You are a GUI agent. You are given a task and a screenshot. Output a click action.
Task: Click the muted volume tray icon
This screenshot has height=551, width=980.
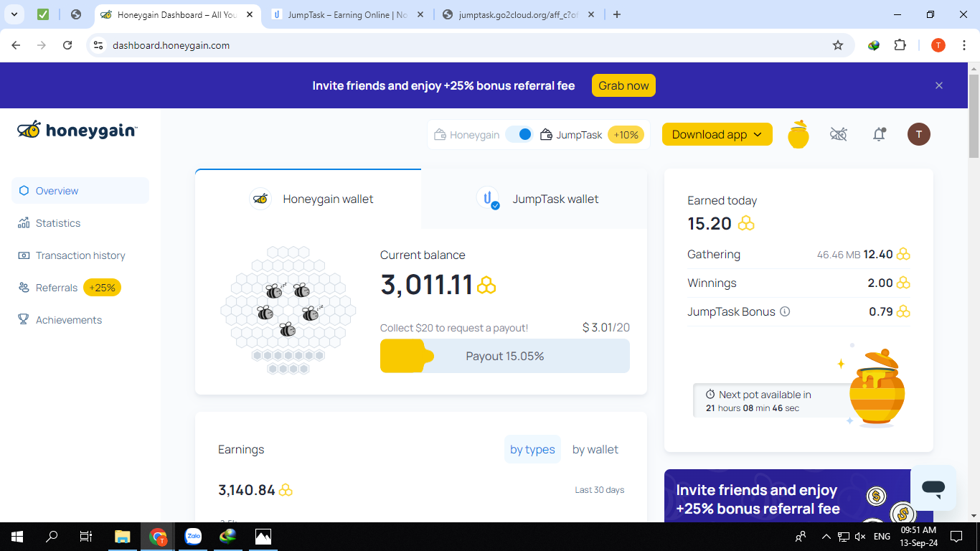point(860,536)
